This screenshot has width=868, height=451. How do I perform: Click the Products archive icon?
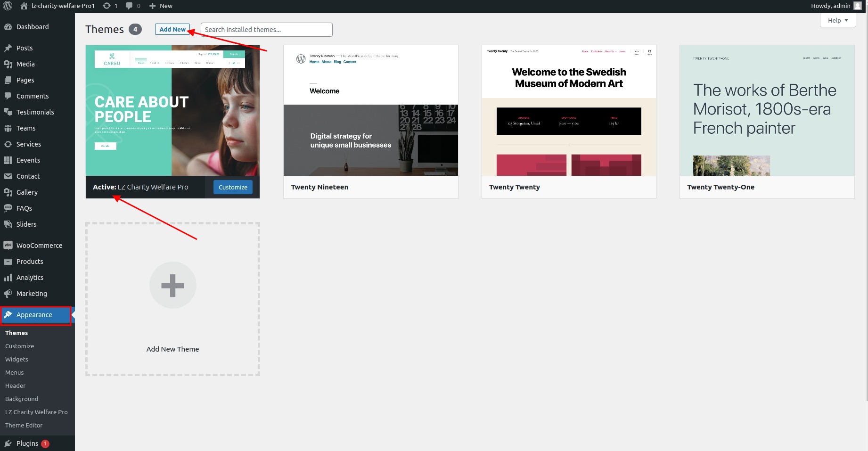point(8,262)
